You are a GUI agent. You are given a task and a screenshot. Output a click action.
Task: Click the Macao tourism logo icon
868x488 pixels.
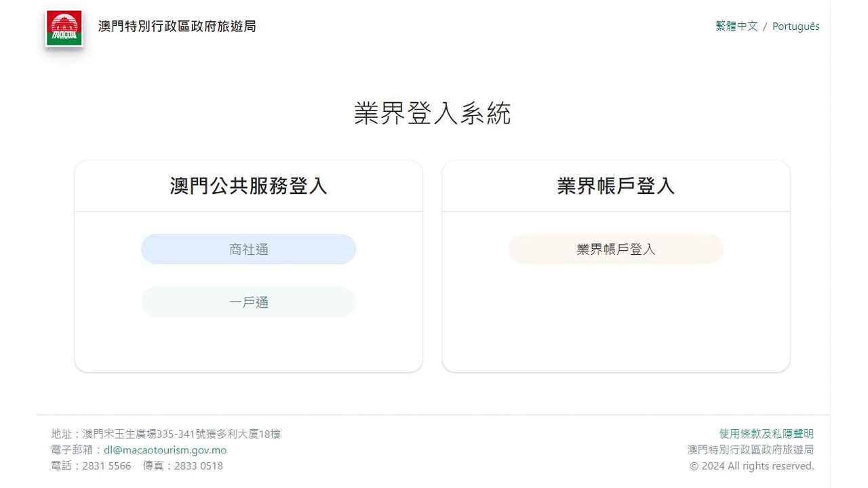64,28
